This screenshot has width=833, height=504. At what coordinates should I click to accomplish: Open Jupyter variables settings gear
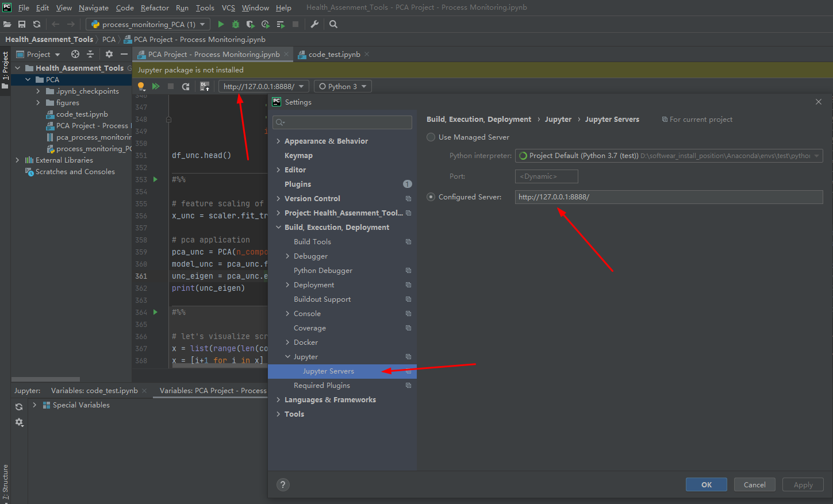click(x=19, y=422)
